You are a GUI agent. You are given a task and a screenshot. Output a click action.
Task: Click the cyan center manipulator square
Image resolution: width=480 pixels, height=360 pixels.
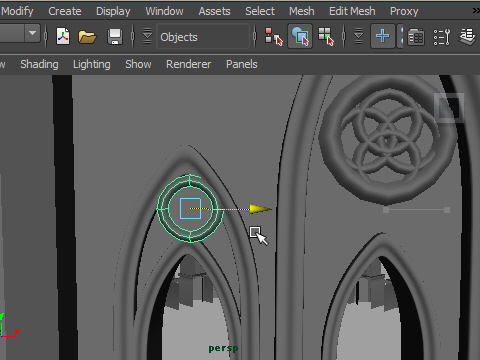click(x=190, y=208)
